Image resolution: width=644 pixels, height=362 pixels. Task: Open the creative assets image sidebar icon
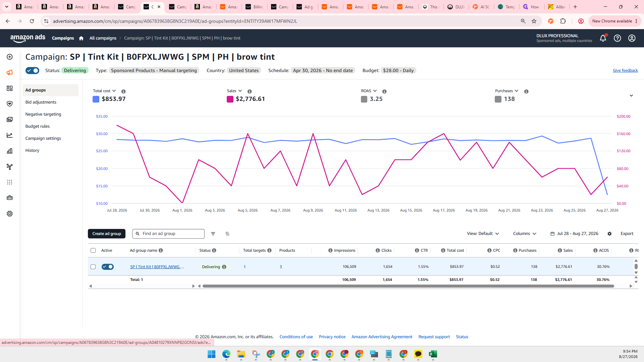coord(10,119)
